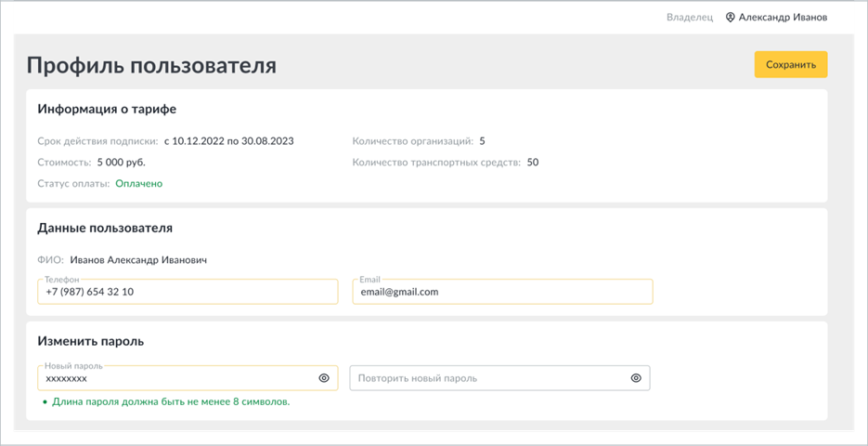Image resolution: width=868 pixels, height=446 pixels.
Task: Focus the Email input field
Action: pos(502,292)
